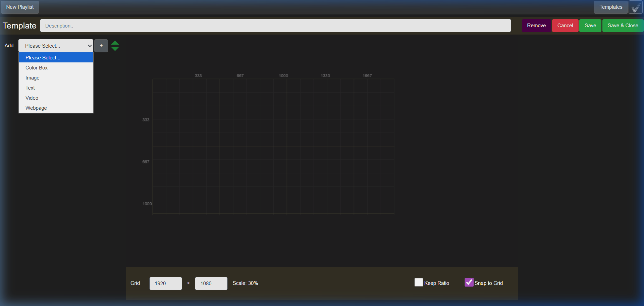Click the checkmark logo icon beside Templates
Image resolution: width=644 pixels, height=306 pixels.
coord(636,7)
